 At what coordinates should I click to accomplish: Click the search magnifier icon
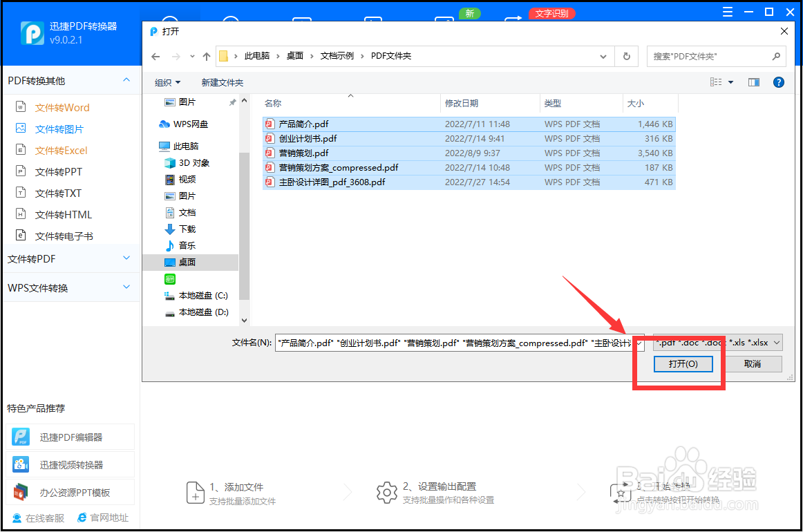pos(776,57)
